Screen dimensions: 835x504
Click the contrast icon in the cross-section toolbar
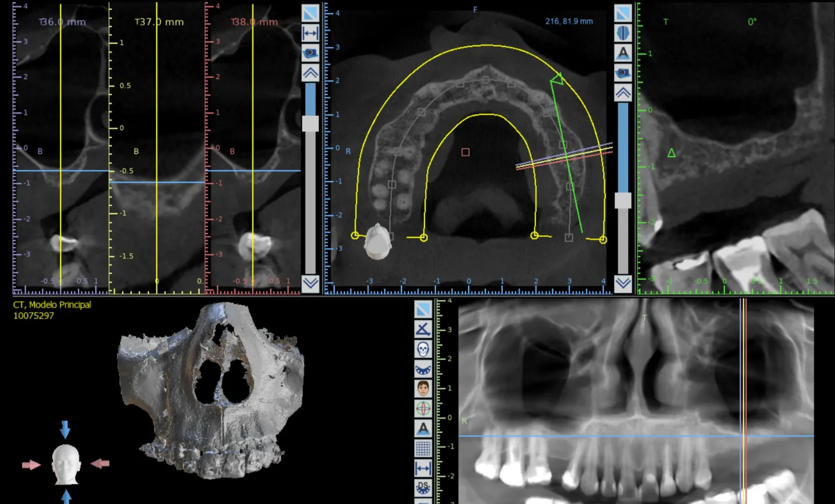point(310,13)
